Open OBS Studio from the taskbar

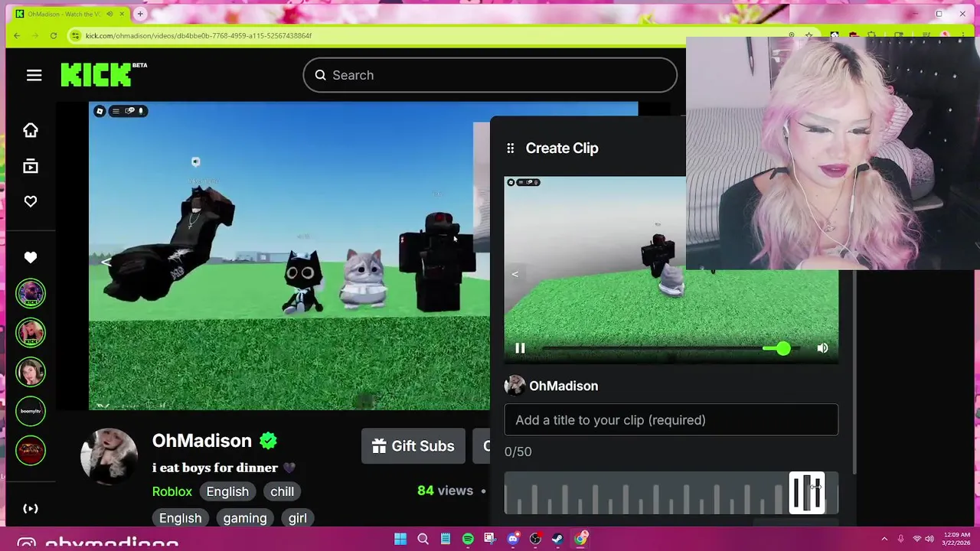point(535,539)
